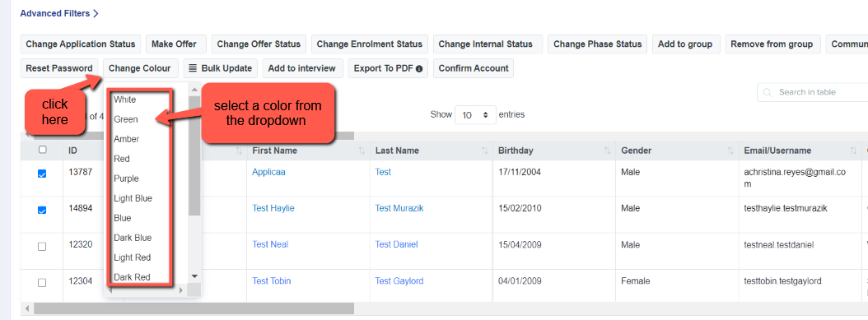Image resolution: width=868 pixels, height=320 pixels.
Task: Click the Bulk Update list icon
Action: 194,68
